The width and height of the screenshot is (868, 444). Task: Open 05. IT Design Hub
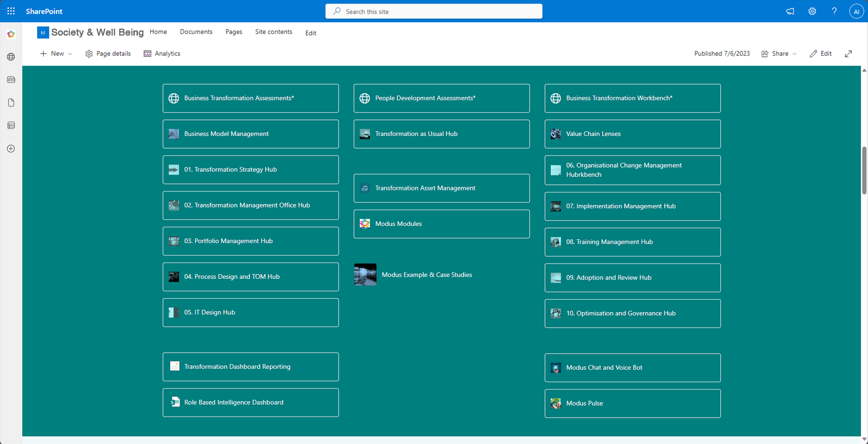[x=251, y=313]
